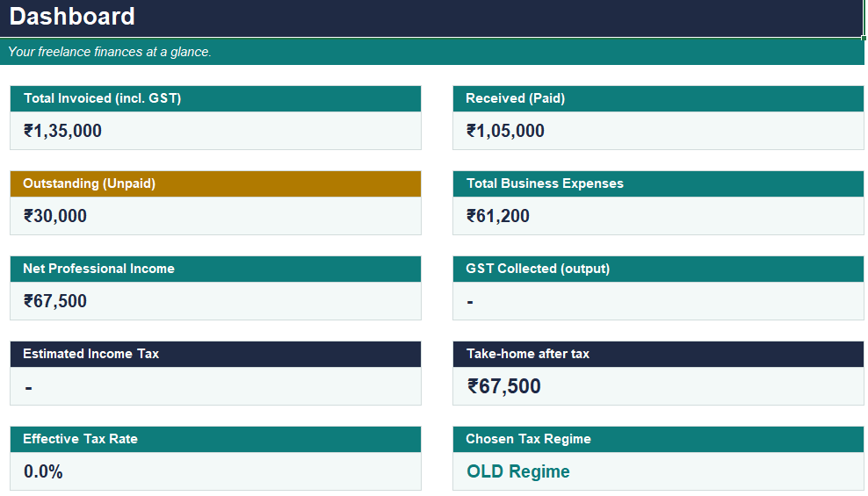Select the OLD Regime value cell
Image resolution: width=868 pixels, height=496 pixels.
tap(658, 471)
